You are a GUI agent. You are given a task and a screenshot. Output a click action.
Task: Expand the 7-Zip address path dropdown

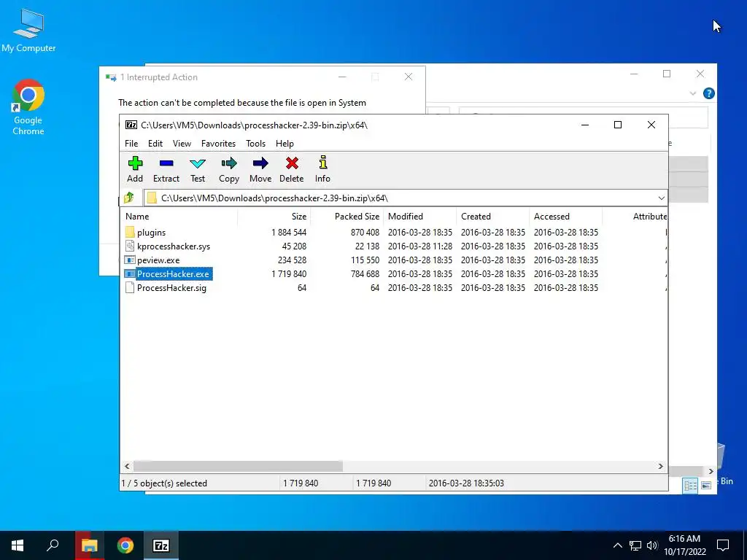point(661,198)
